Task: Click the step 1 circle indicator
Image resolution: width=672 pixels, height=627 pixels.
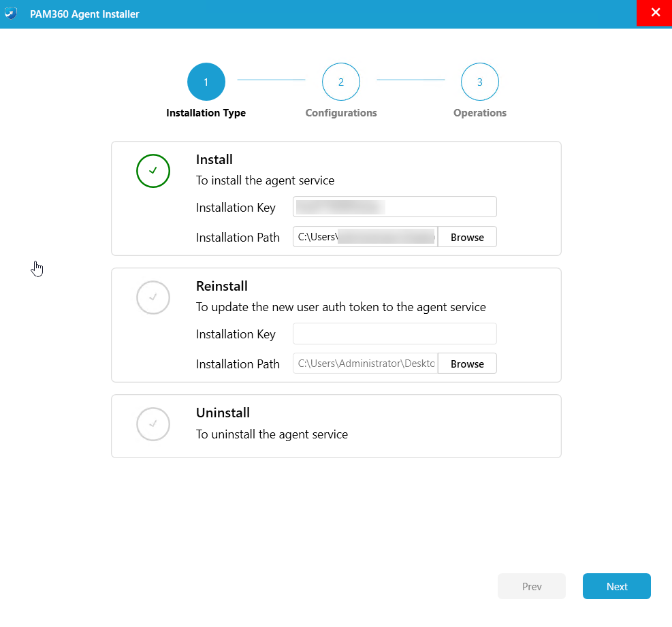Action: click(x=206, y=82)
